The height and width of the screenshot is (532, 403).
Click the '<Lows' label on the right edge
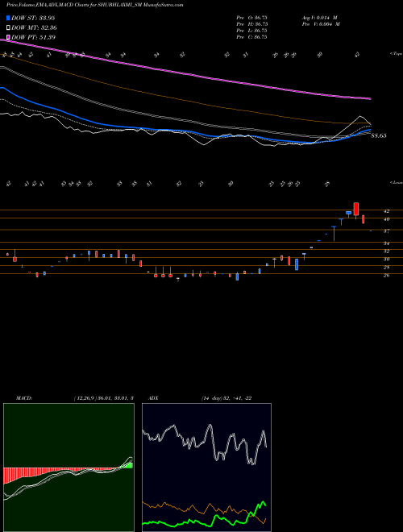pyautogui.click(x=396, y=182)
